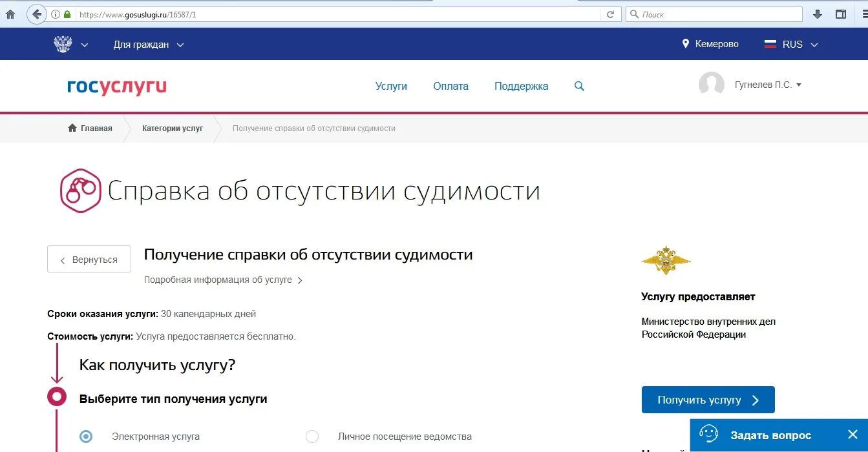
Task: Expand Подробная информация об услуге
Action: [223, 280]
